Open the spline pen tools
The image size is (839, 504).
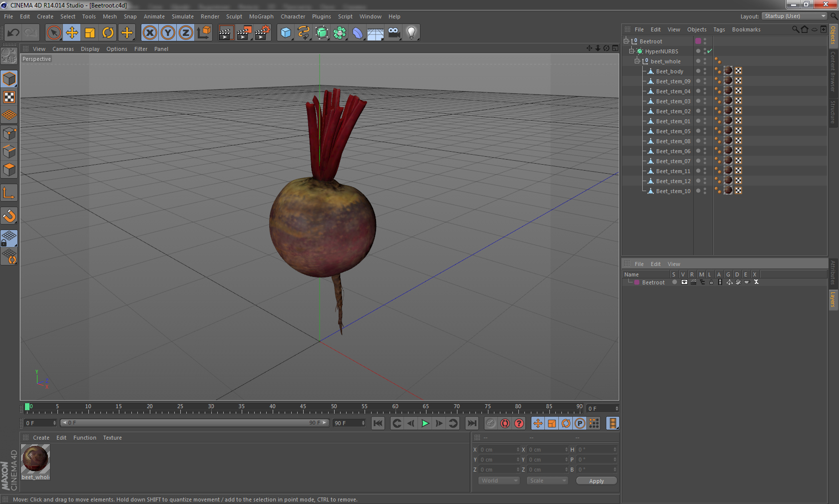[x=304, y=33]
